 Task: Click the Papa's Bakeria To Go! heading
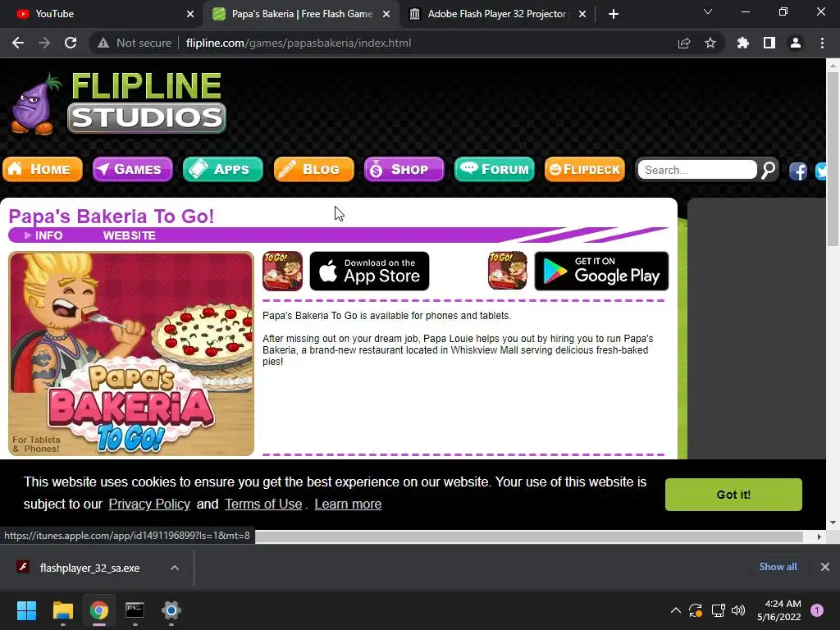pos(112,217)
